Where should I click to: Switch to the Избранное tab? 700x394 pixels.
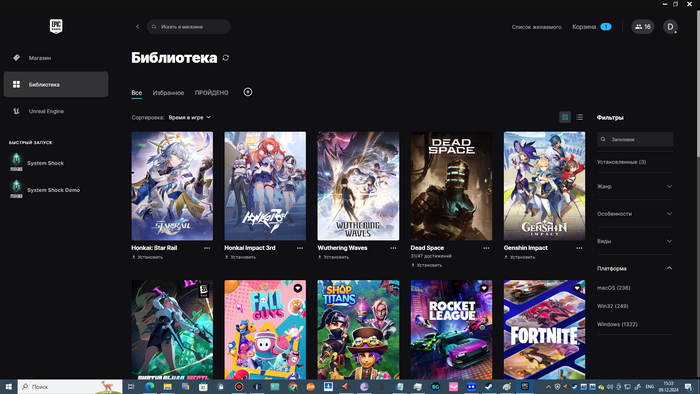pyautogui.click(x=168, y=93)
